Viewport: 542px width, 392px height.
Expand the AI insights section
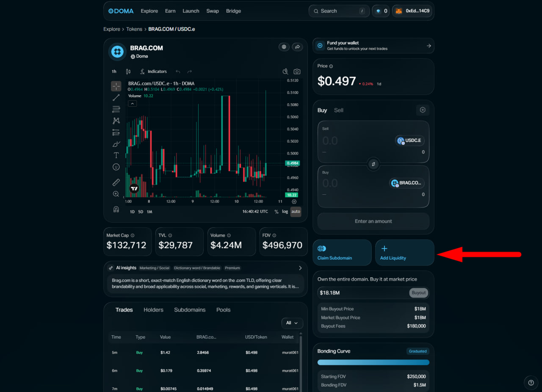(x=300, y=268)
